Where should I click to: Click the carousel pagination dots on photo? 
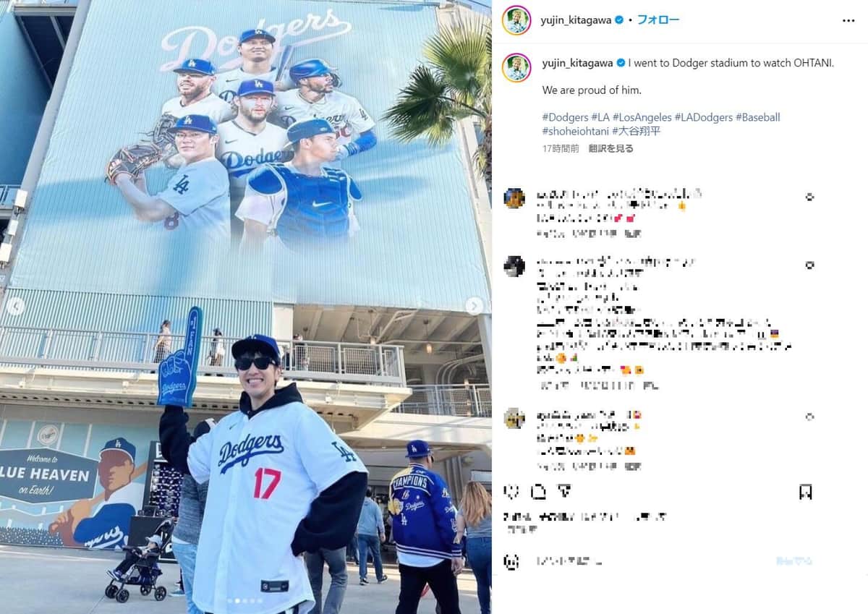pos(244,600)
